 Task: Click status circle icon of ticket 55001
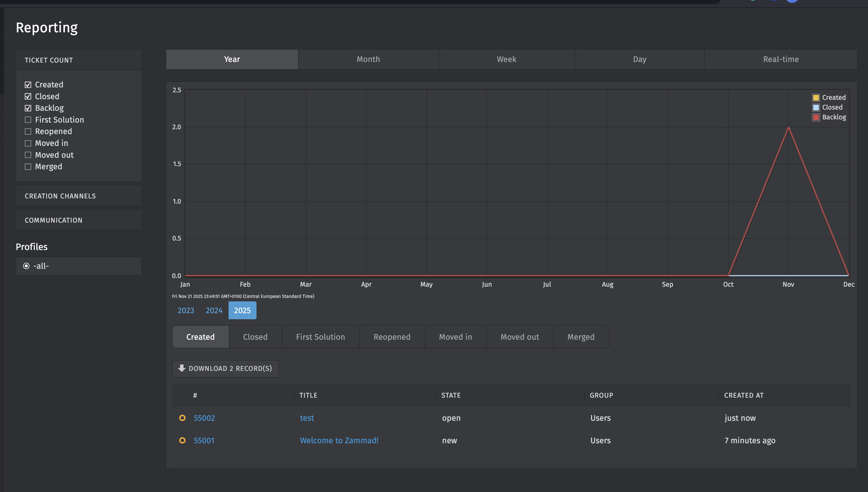pyautogui.click(x=182, y=441)
